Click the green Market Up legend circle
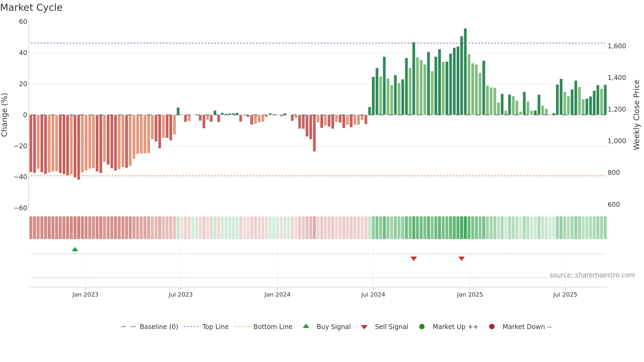The height and width of the screenshot is (362, 644). click(422, 327)
